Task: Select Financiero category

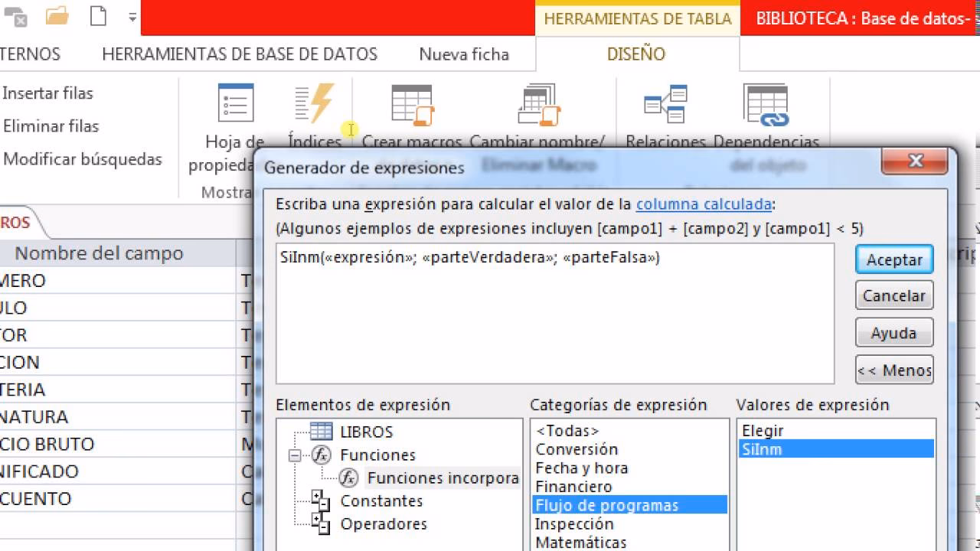Action: click(x=573, y=486)
